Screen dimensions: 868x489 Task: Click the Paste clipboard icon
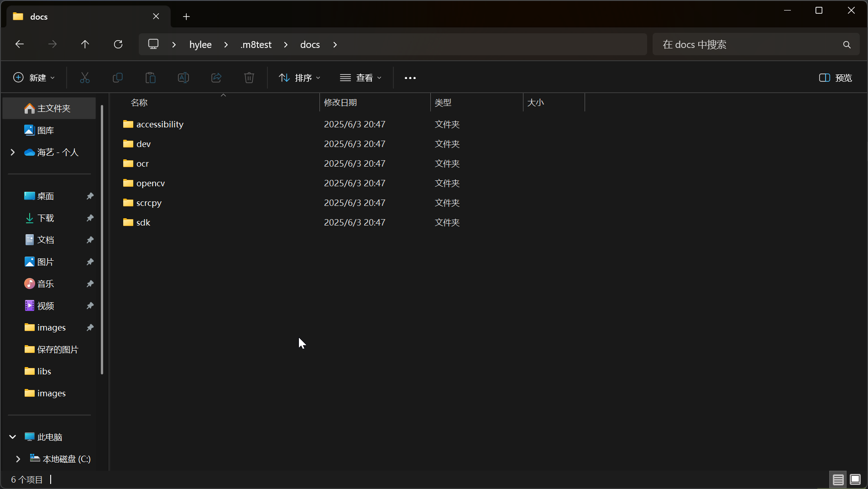(151, 78)
